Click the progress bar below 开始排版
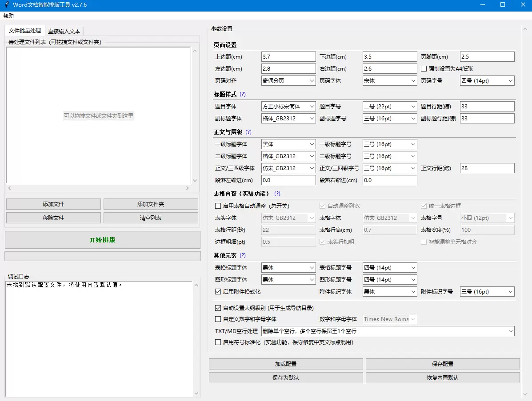Screen dimensions: 532x401 (x=103, y=256)
